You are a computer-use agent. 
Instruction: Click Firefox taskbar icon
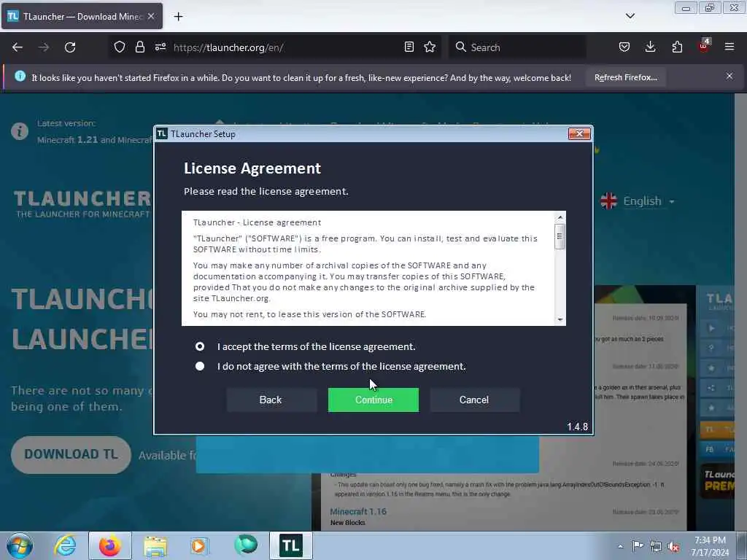110,545
